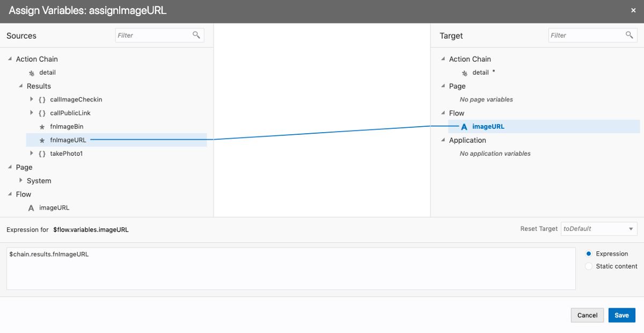Open the Reset Target dropdown

[599, 229]
